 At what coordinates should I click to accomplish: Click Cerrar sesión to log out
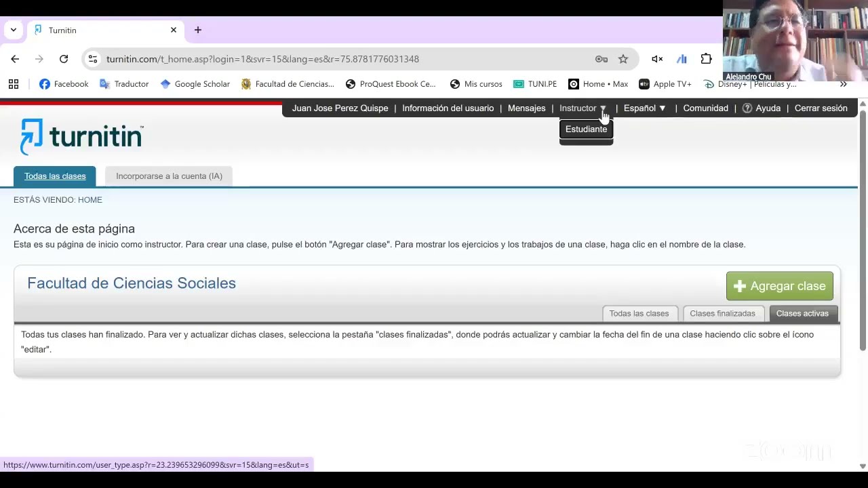click(x=821, y=108)
